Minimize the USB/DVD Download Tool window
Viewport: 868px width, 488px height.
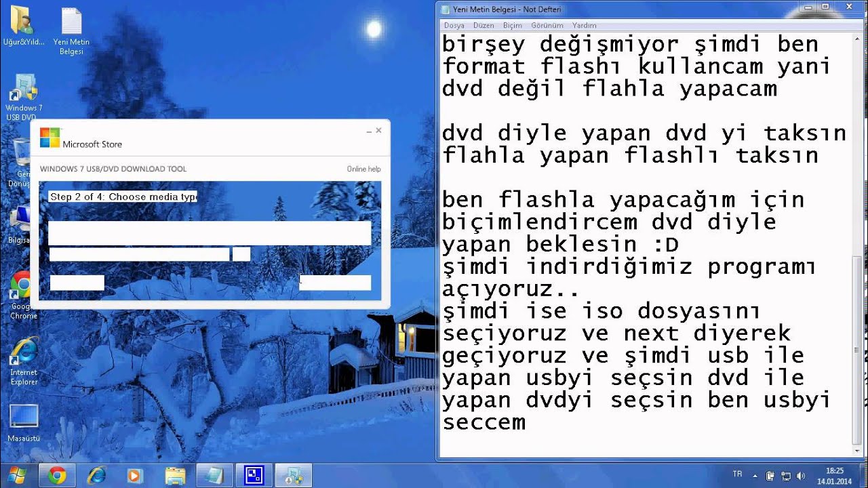tap(369, 131)
